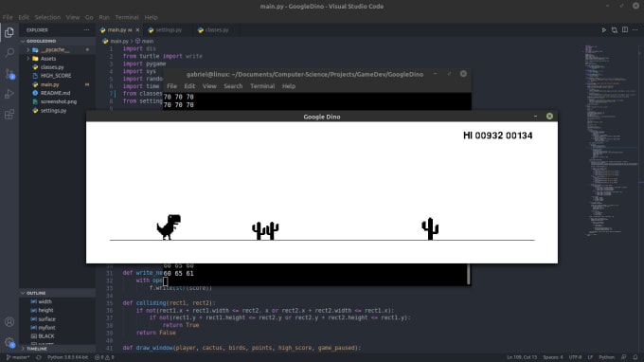Open the Extensions view
This screenshot has width=644, height=362.
[x=9, y=115]
